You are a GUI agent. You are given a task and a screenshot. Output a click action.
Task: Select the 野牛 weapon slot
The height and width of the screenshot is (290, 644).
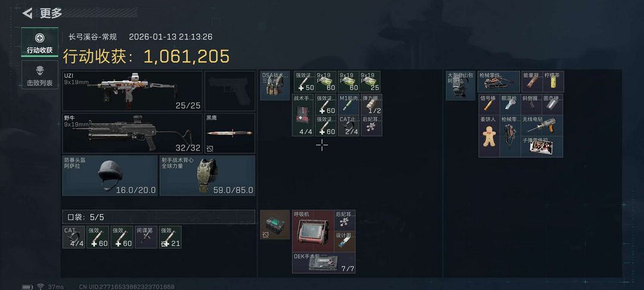132,133
